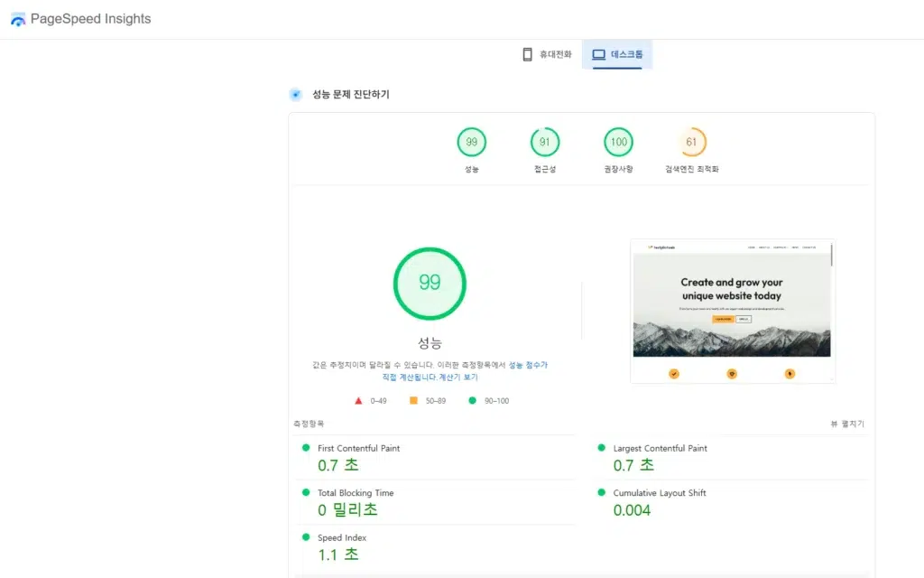Click the large 99 performance circle
This screenshot has width=924, height=578.
point(430,283)
